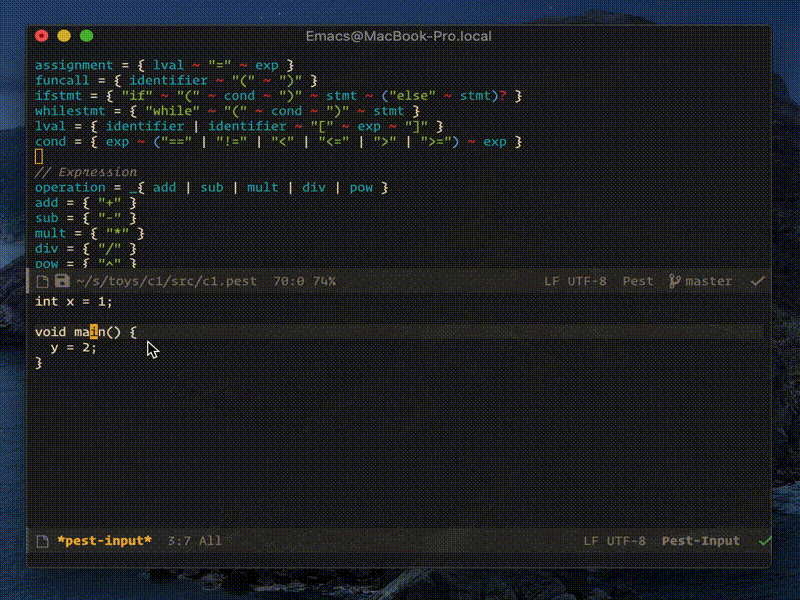Click the closing brace after 'y = 2;'
The image size is (800, 600).
pyautogui.click(x=39, y=363)
